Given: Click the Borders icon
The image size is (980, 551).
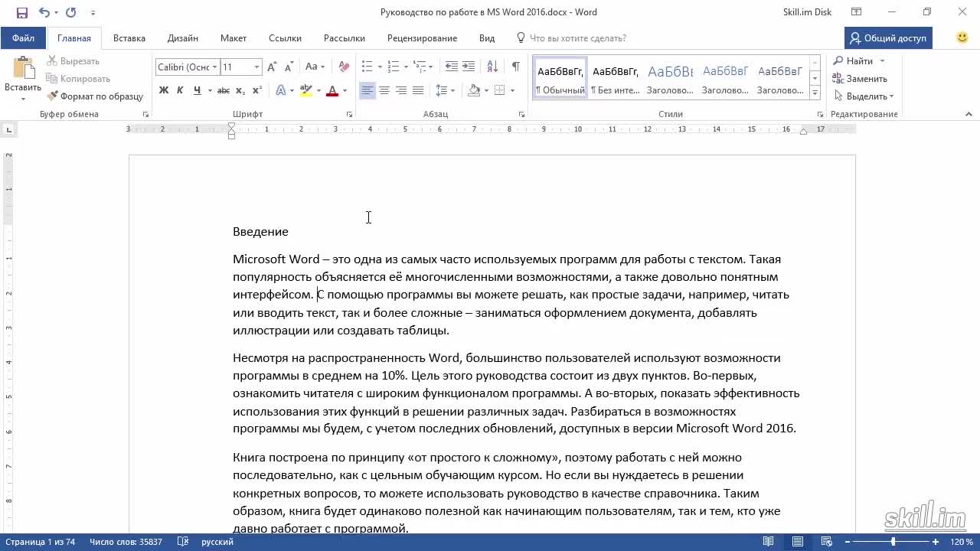Looking at the screenshot, I should [500, 90].
